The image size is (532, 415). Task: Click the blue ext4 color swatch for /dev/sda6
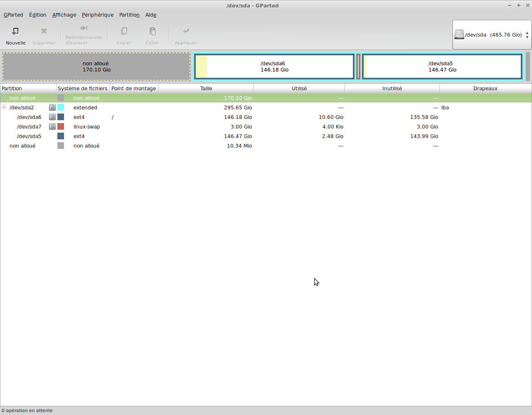[61, 117]
